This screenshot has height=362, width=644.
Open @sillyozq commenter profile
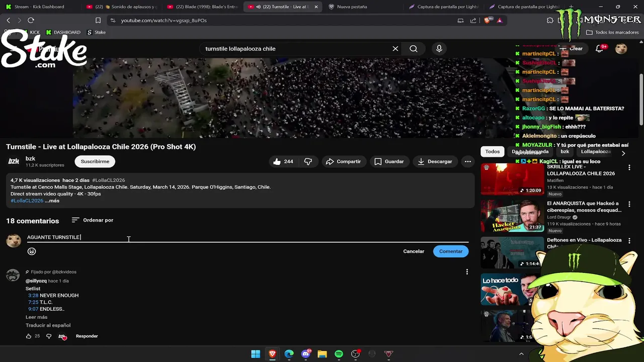pyautogui.click(x=36, y=281)
